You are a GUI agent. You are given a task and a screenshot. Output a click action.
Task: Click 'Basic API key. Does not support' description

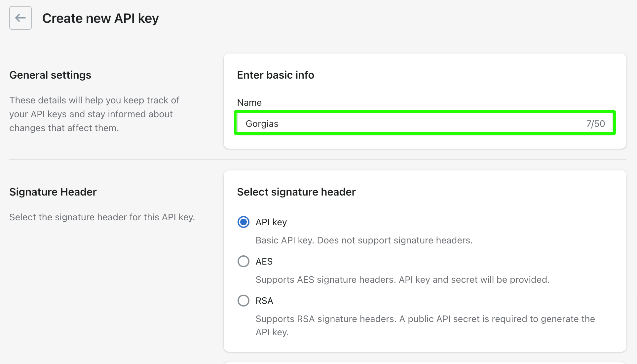pos(364,240)
